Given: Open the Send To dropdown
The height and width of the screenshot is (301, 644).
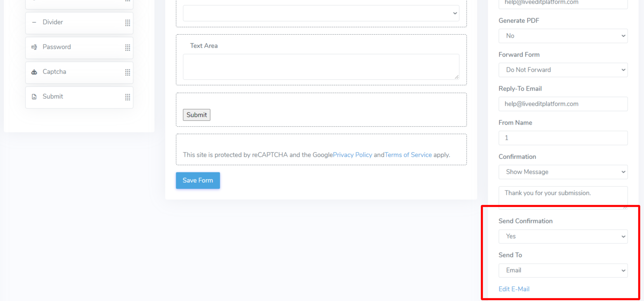Looking at the screenshot, I should pyautogui.click(x=563, y=270).
